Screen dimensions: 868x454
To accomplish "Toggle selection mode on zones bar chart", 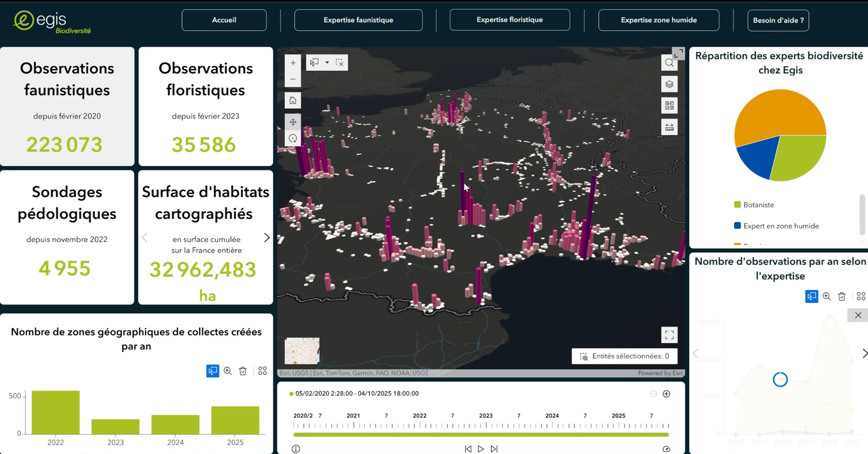I will [212, 371].
